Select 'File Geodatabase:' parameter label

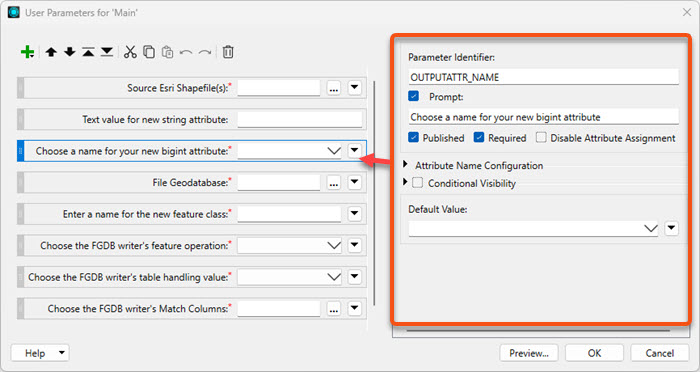pyautogui.click(x=192, y=182)
